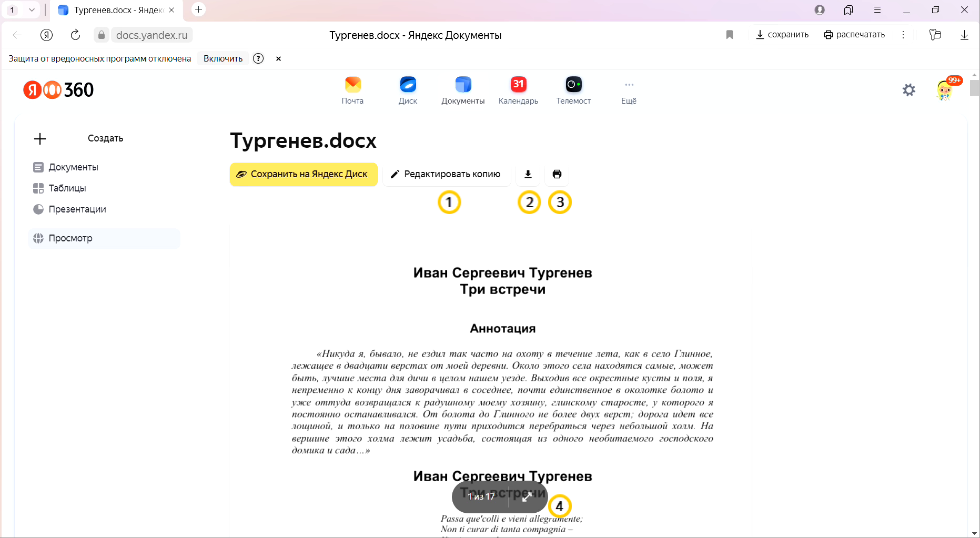Click the user profile avatar
This screenshot has width=980, height=538.
tap(945, 90)
